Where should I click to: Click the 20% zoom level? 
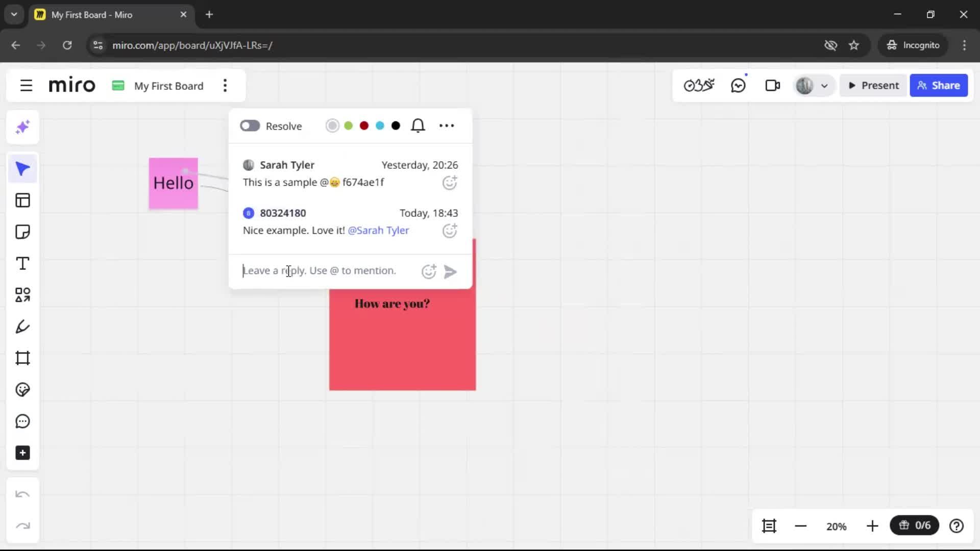tap(836, 527)
